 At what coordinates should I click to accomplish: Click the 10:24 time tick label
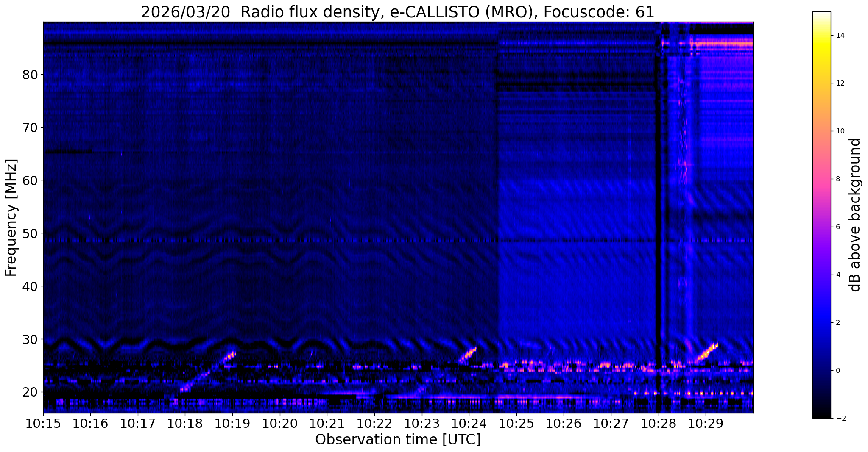tap(469, 424)
